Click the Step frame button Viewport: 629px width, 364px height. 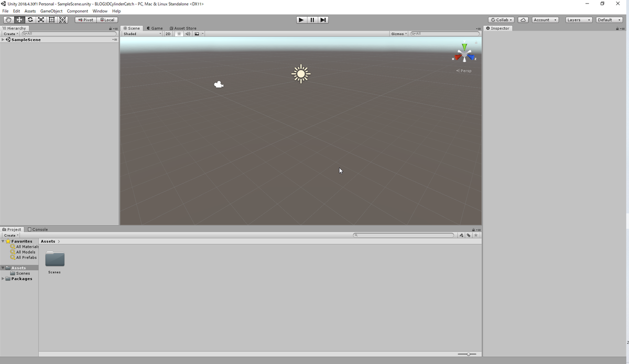[x=323, y=20]
